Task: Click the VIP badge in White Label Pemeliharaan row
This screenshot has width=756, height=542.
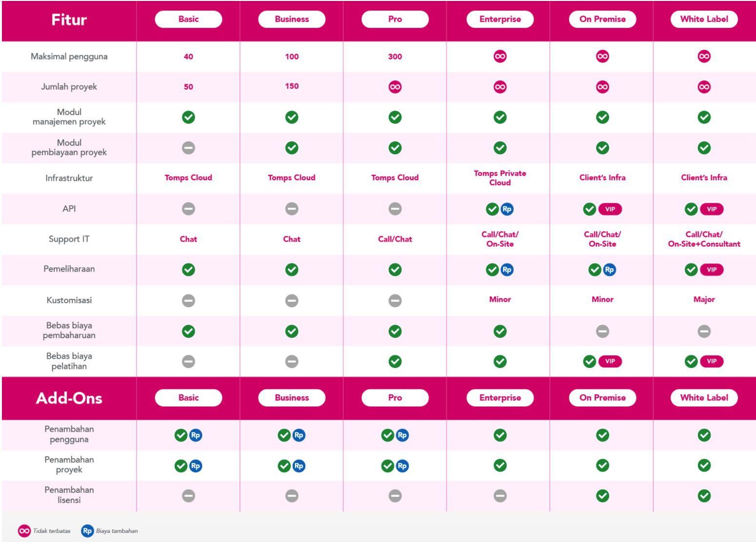Action: point(712,270)
